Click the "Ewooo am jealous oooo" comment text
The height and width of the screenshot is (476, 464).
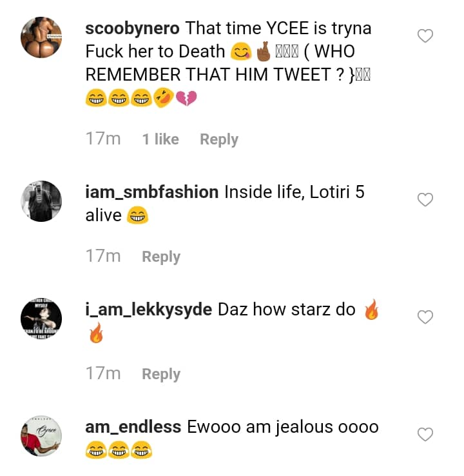282,427
